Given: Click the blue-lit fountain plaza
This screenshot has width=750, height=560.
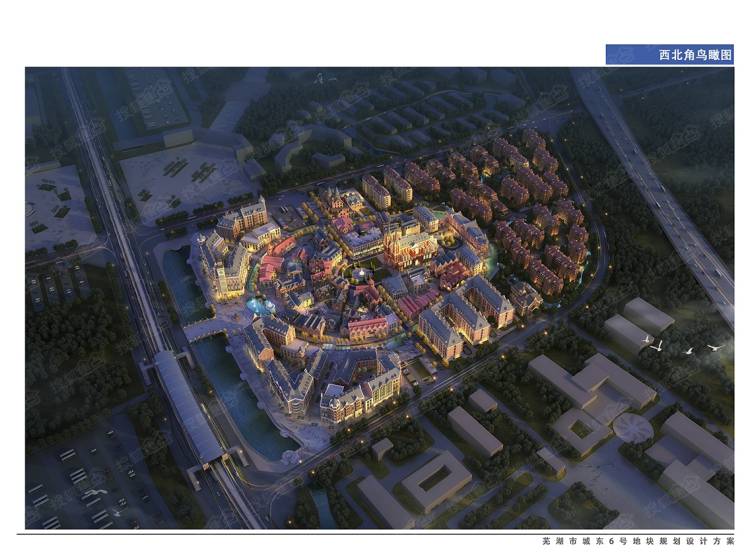Looking at the screenshot, I should (258, 305).
